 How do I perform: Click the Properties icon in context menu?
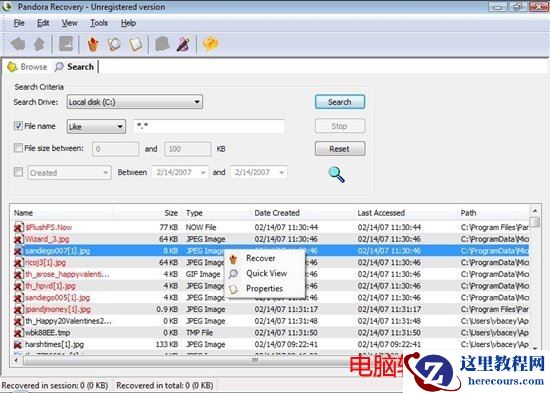pyautogui.click(x=233, y=289)
